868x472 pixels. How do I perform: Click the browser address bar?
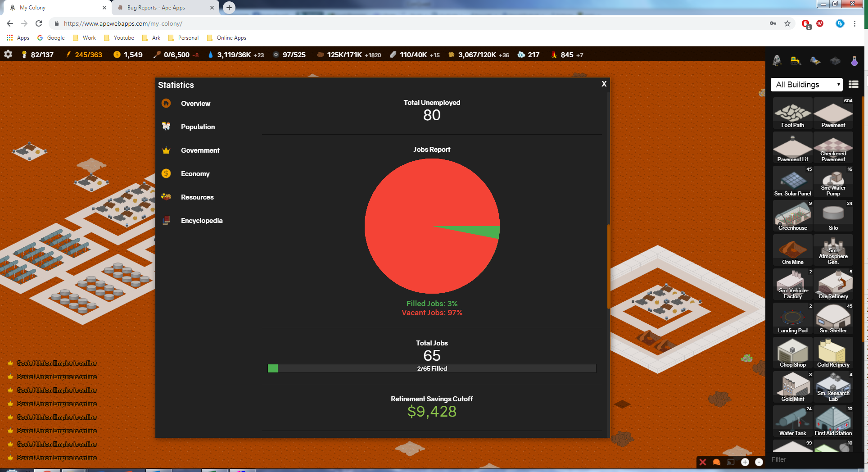coord(405,23)
